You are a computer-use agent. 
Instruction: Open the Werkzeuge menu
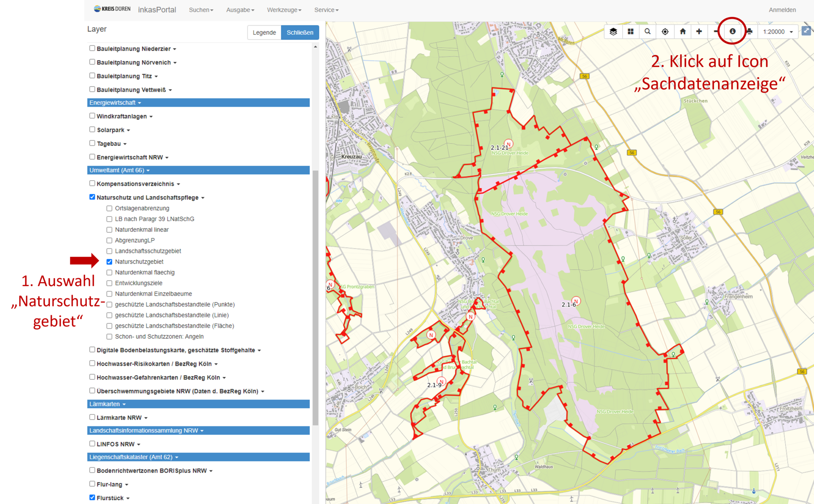pyautogui.click(x=284, y=10)
